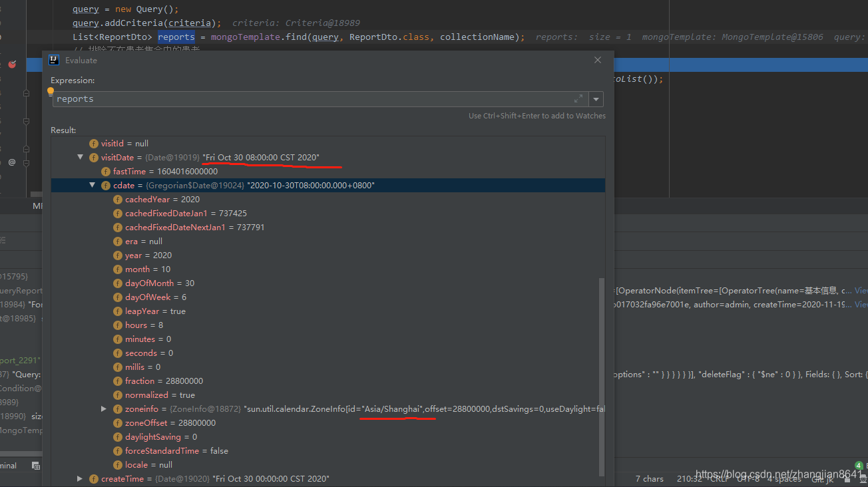The image size is (868, 487).
Task: Expand the expression field with the expand icon
Action: click(578, 98)
